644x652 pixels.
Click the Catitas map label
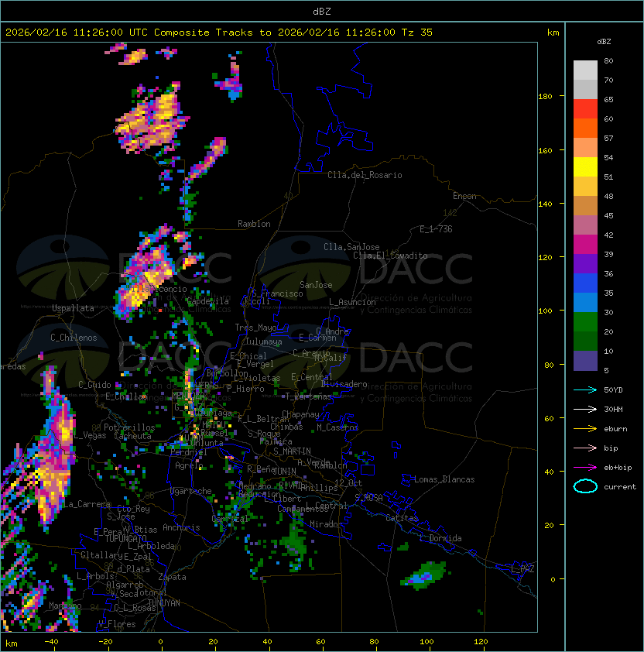pyautogui.click(x=402, y=518)
